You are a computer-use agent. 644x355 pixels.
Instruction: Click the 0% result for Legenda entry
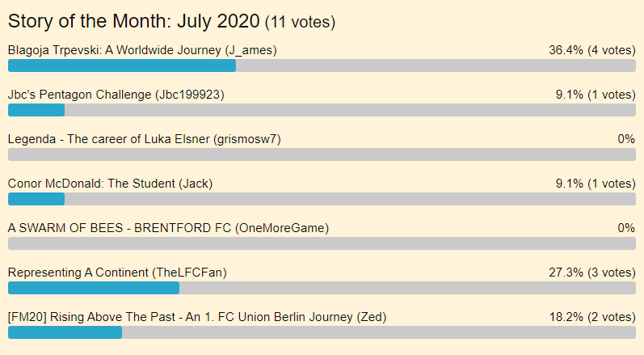626,139
